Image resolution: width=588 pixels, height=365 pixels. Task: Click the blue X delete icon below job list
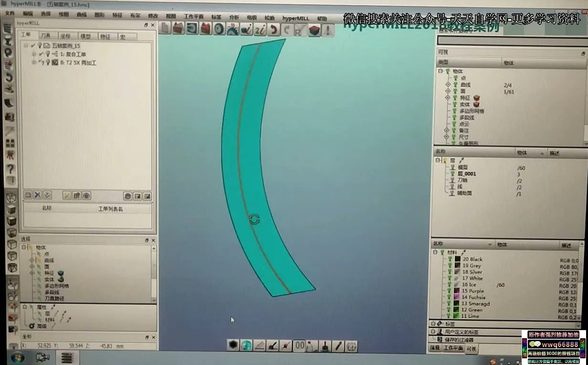(x=37, y=195)
